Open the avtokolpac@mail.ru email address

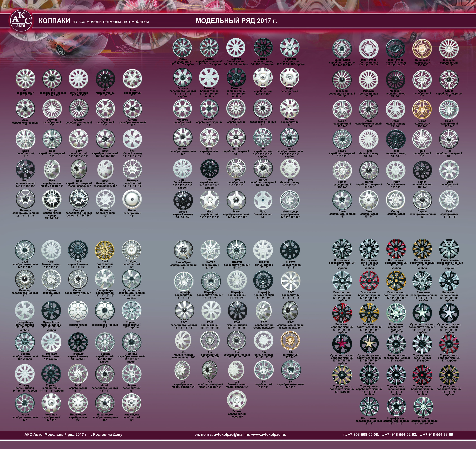click(x=231, y=434)
